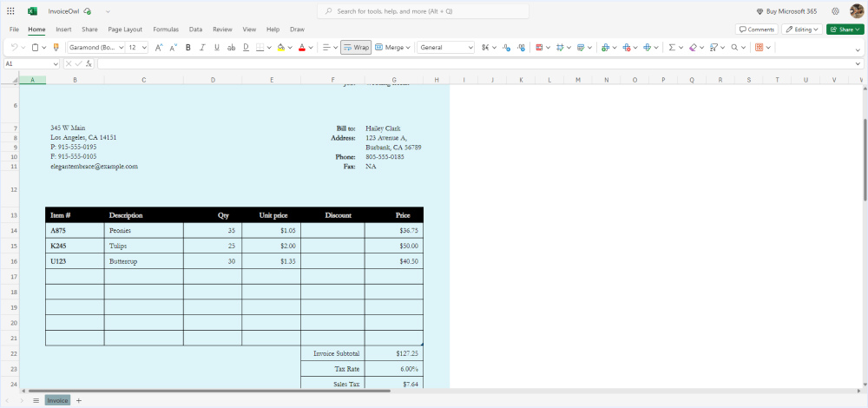Click the AutoSum sigma icon

coord(672,48)
